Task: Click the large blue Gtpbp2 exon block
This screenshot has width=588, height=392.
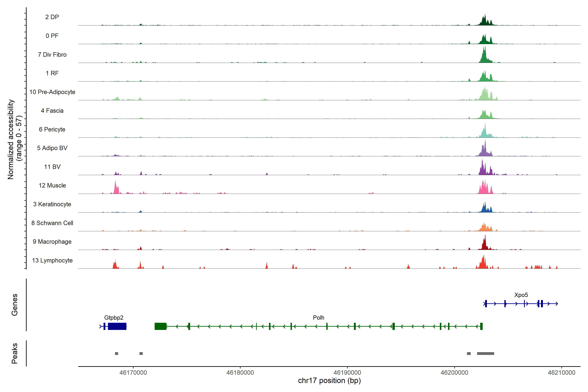Action: [117, 326]
